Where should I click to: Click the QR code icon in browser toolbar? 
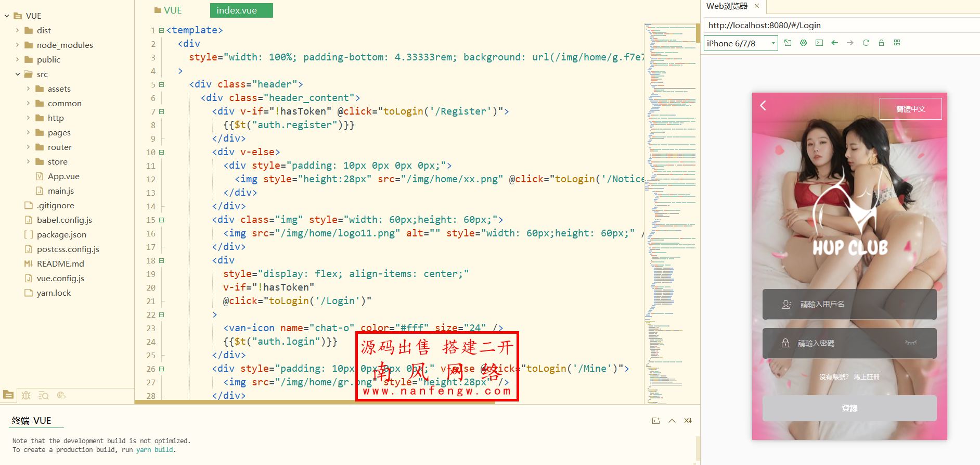pos(897,43)
